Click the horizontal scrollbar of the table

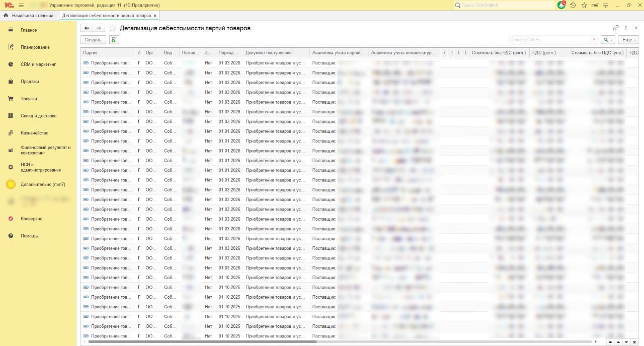pos(202,341)
